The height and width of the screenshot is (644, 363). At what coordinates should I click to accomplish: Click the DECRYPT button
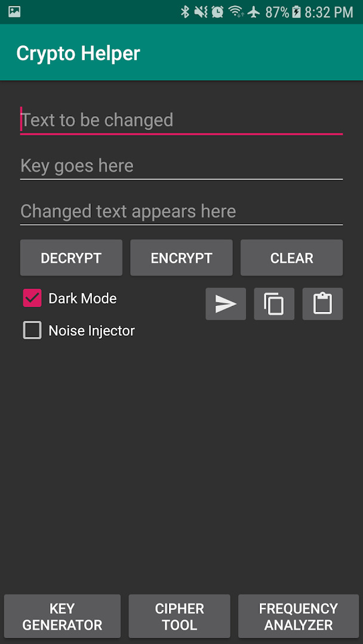(71, 258)
